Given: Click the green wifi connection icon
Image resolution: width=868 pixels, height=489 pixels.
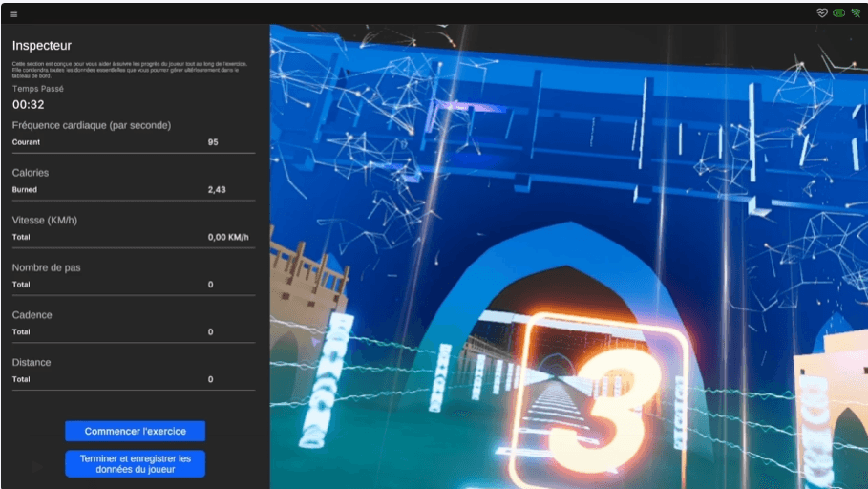Looking at the screenshot, I should click(856, 12).
